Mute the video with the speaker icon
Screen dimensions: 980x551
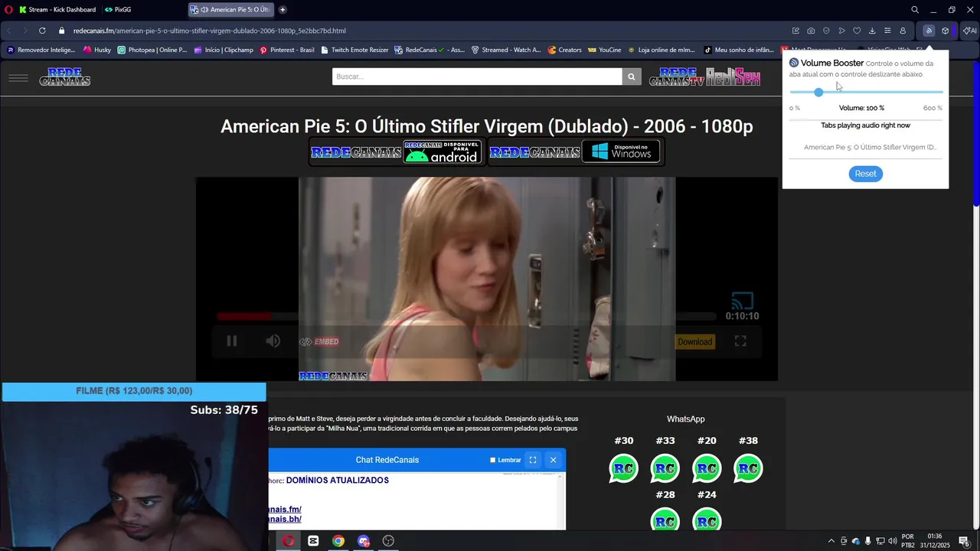point(273,341)
